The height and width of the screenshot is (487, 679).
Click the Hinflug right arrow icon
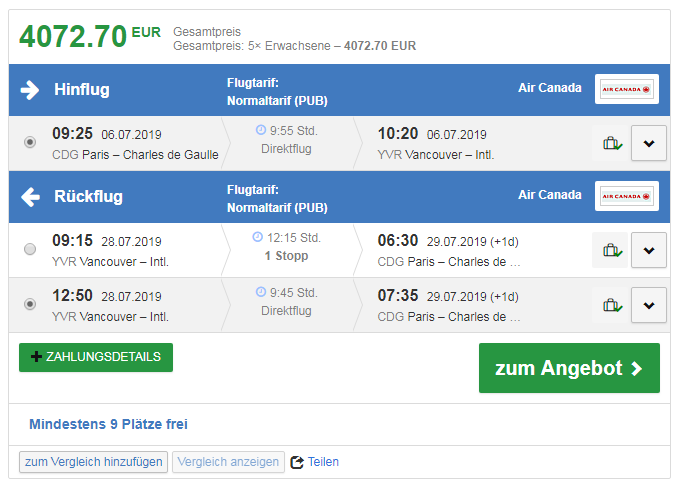point(30,90)
